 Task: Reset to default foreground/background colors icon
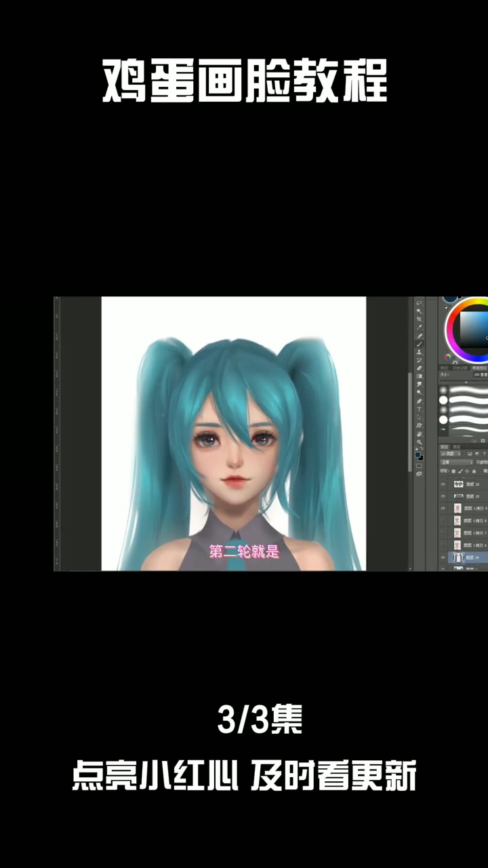(416, 448)
